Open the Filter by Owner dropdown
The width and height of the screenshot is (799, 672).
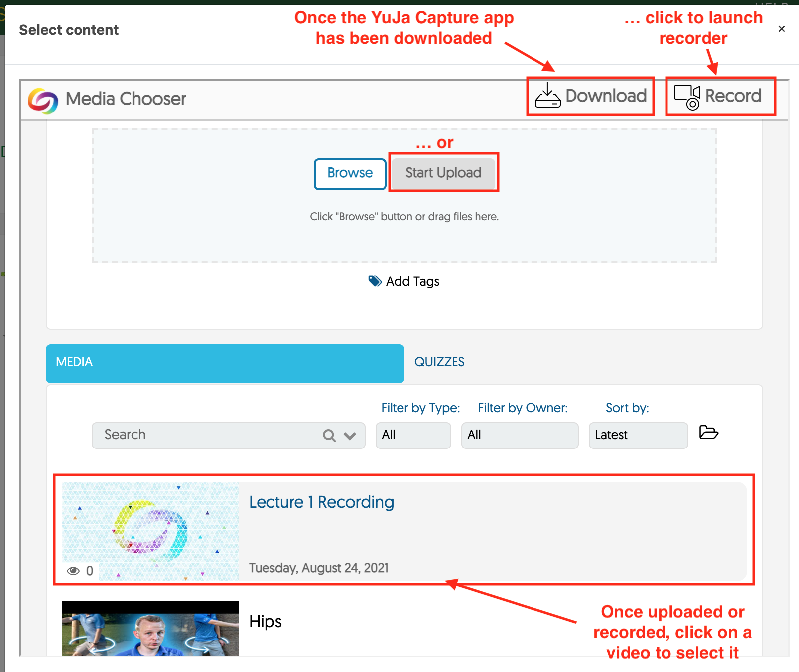519,435
